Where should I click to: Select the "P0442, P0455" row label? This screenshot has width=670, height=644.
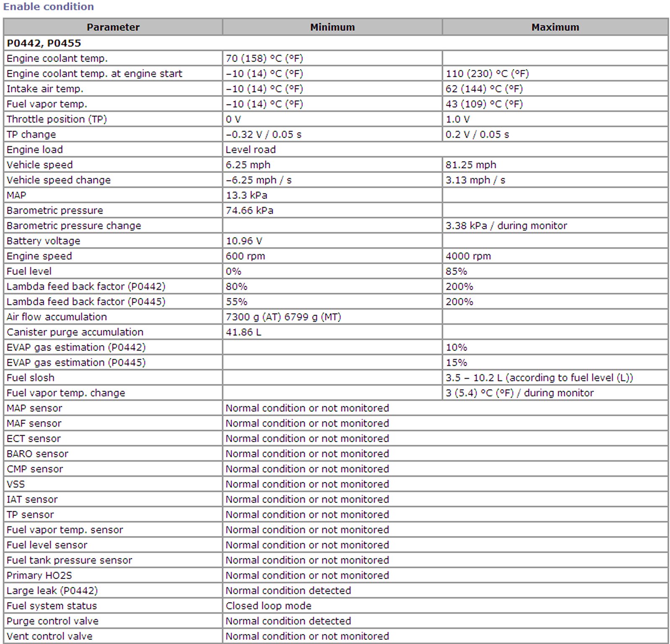[x=44, y=43]
